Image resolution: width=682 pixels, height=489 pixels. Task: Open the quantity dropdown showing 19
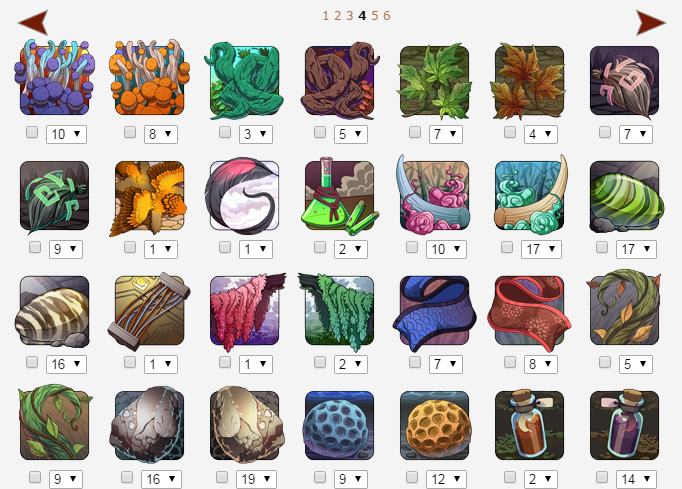256,479
